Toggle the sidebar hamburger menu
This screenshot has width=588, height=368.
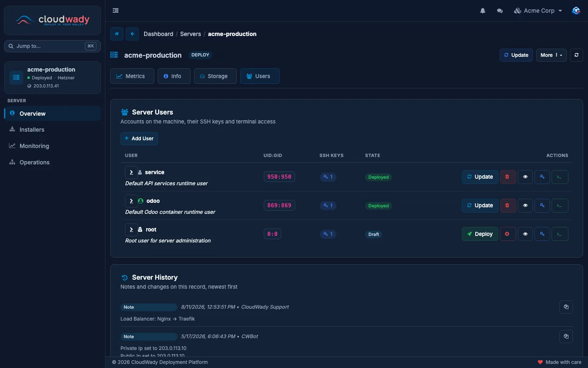(116, 11)
